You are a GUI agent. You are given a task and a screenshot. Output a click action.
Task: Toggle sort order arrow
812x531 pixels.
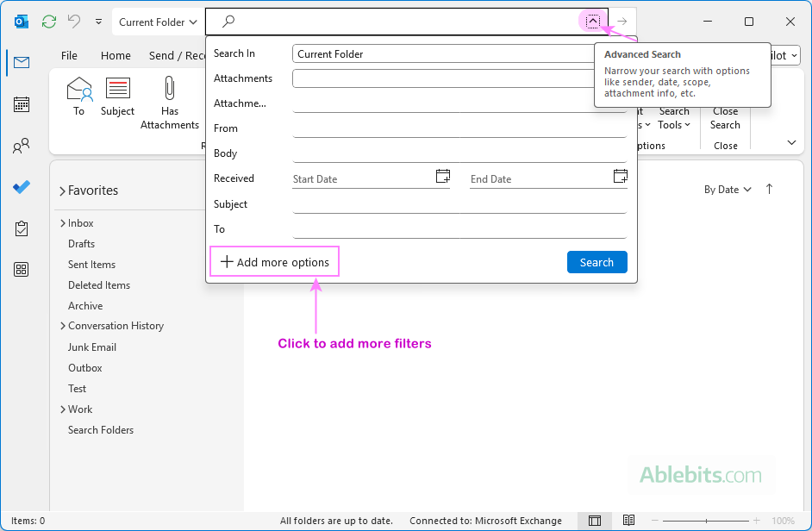pos(769,190)
